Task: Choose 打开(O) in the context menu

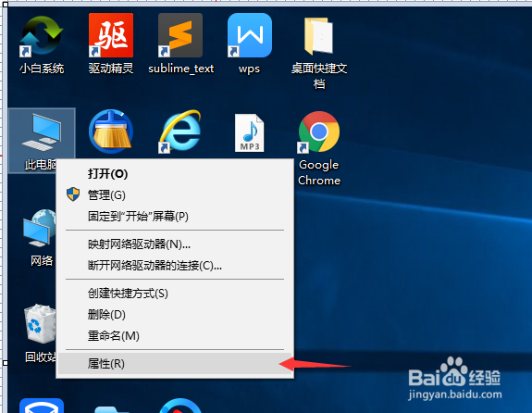Action: click(x=175, y=174)
